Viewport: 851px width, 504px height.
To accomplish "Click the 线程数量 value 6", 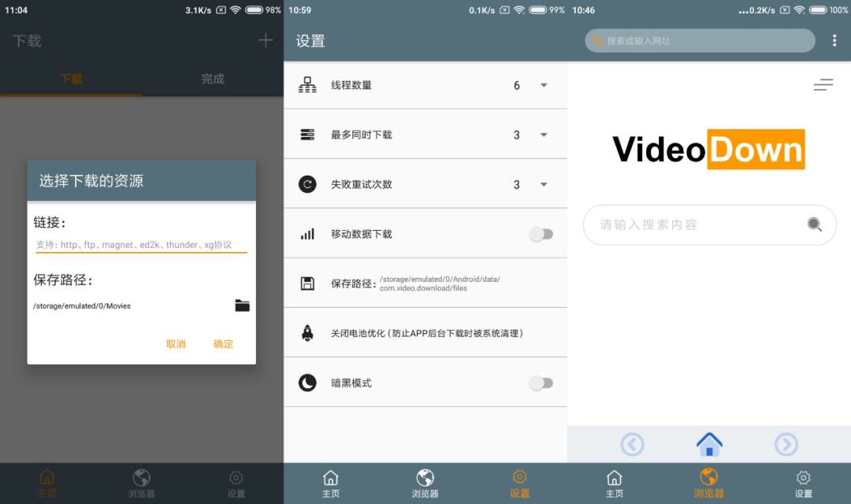I will tap(517, 86).
